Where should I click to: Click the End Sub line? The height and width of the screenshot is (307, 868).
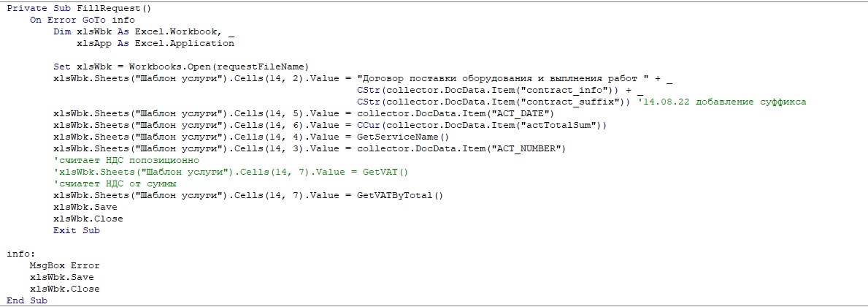27,300
